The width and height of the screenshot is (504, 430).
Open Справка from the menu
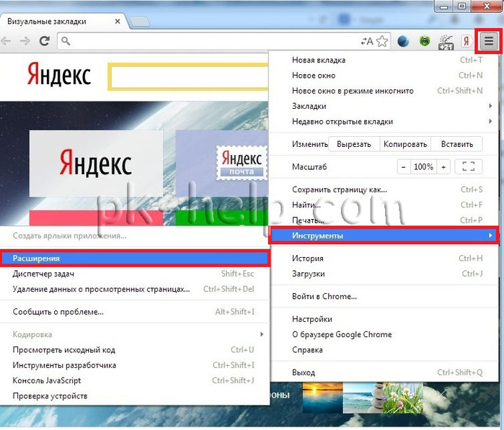(x=384, y=350)
